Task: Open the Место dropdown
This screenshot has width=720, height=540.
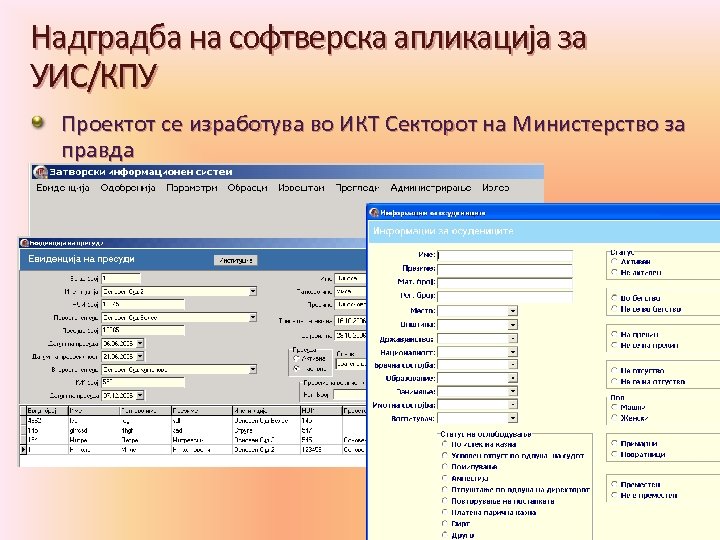Action: pos(512,311)
